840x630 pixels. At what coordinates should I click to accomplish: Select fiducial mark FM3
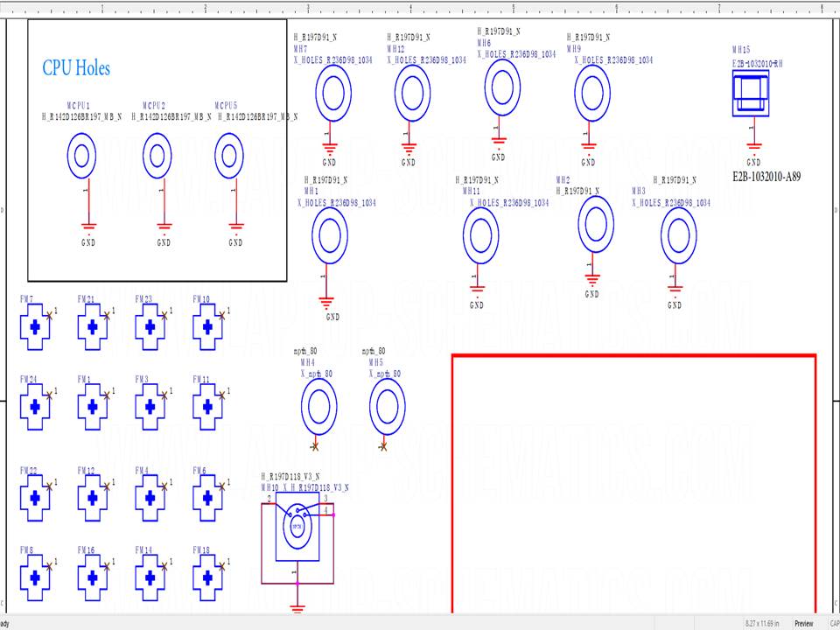[x=150, y=407]
